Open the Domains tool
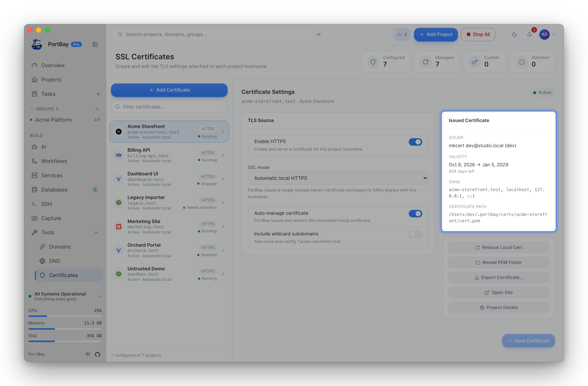This screenshot has height=386, width=588. coord(69,247)
